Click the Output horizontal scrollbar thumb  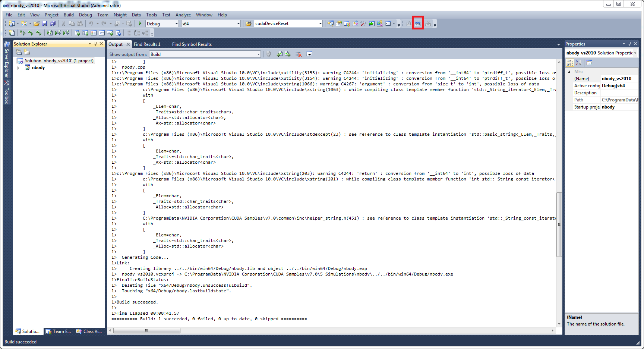tap(147, 331)
